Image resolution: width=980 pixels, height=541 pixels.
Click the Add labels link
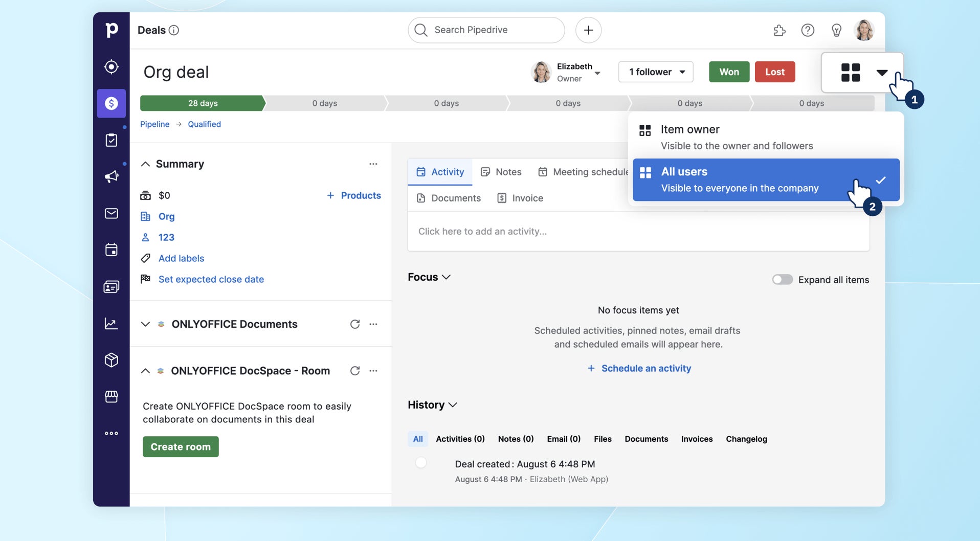[181, 259]
